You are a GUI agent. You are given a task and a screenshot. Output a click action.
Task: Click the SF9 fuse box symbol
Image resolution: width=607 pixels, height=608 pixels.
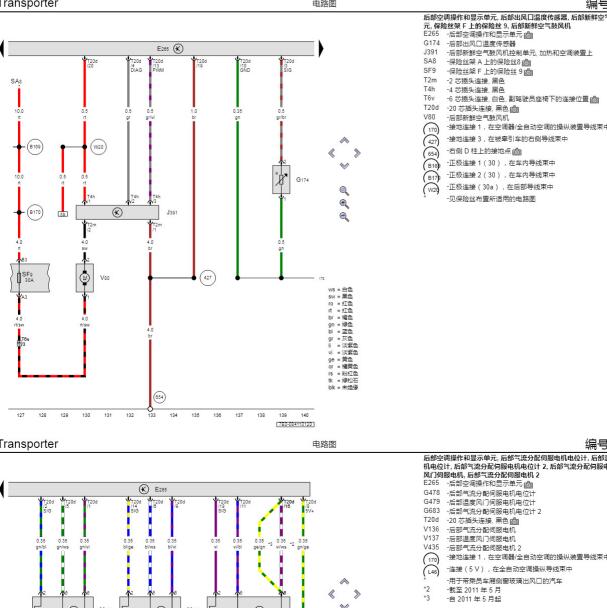(x=30, y=278)
